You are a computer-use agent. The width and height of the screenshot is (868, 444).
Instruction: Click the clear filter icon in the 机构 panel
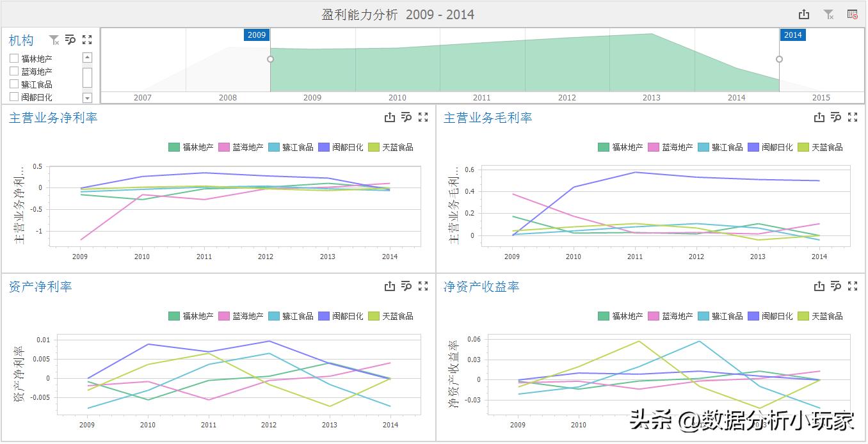click(54, 40)
